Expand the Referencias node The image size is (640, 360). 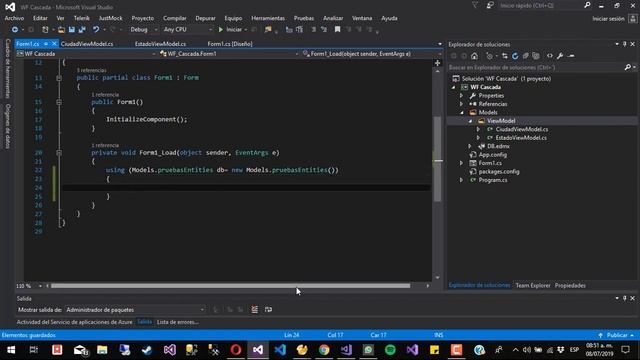point(462,104)
